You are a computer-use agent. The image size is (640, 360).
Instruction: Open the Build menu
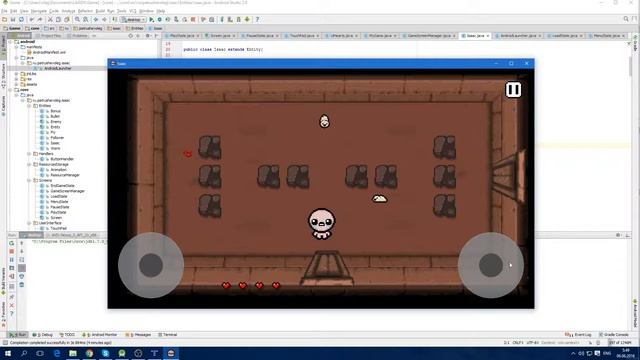pos(100,11)
